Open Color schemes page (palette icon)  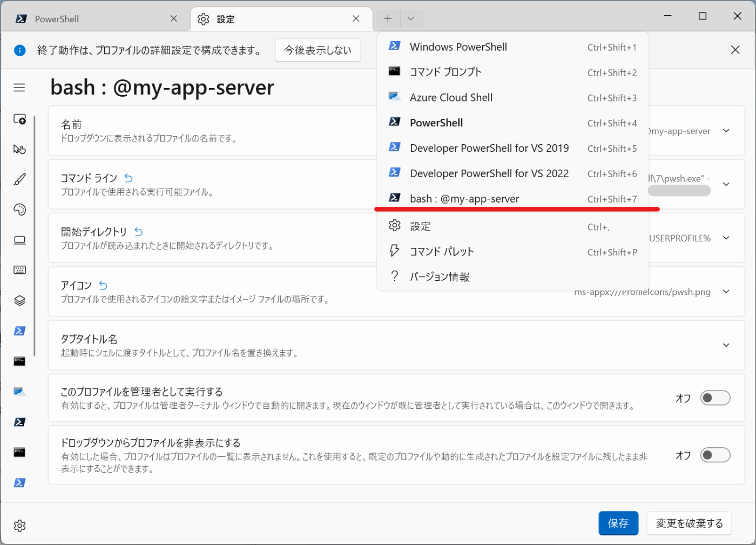pos(19,210)
